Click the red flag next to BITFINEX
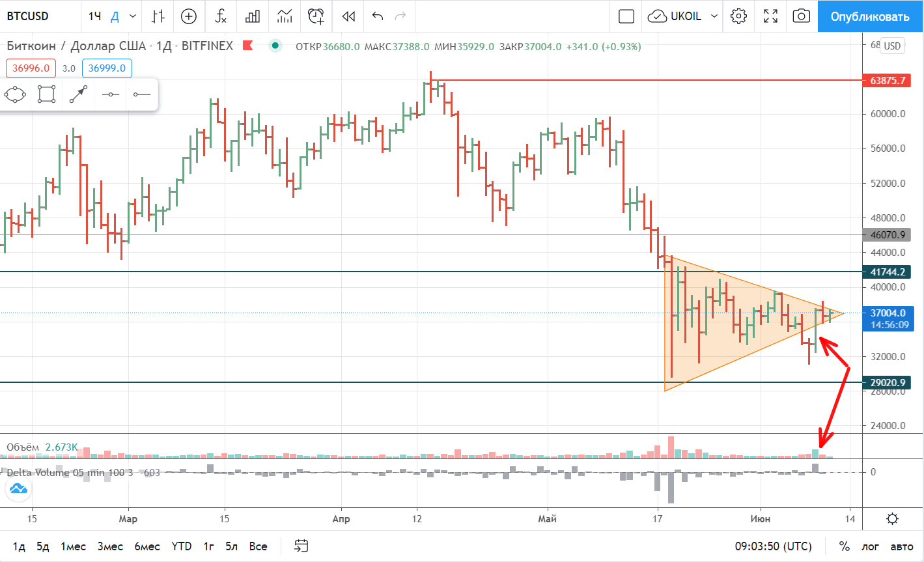Viewport: 924px width, 562px height. coord(247,46)
